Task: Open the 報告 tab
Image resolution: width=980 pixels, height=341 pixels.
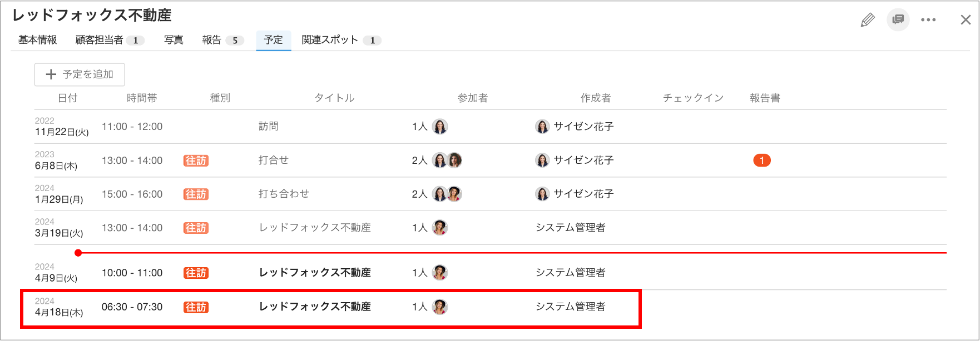Action: pos(223,40)
